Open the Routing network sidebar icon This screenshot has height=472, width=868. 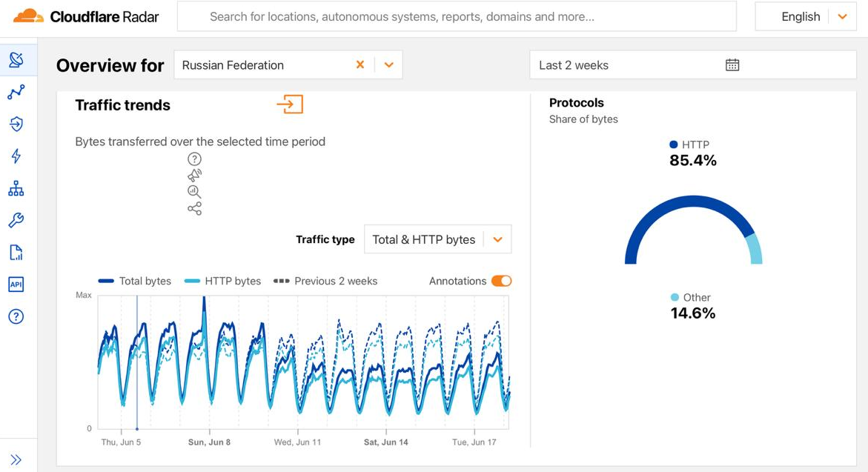pyautogui.click(x=16, y=189)
